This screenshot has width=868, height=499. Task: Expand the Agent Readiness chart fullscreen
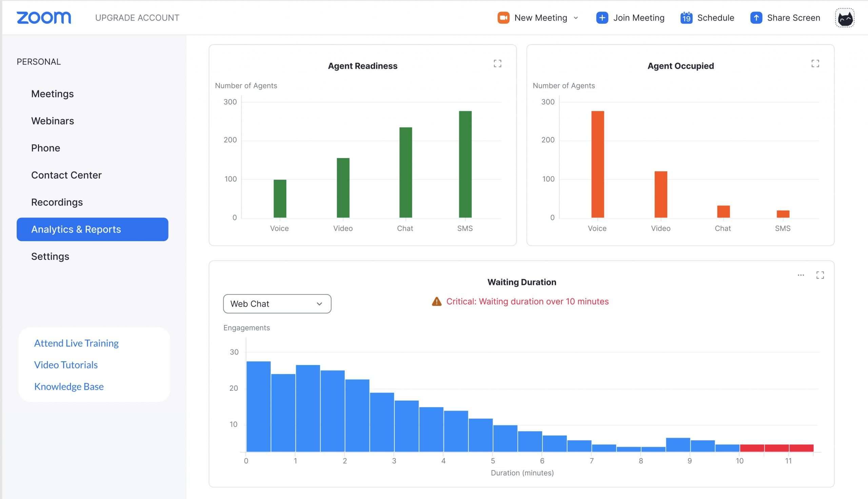[497, 63]
